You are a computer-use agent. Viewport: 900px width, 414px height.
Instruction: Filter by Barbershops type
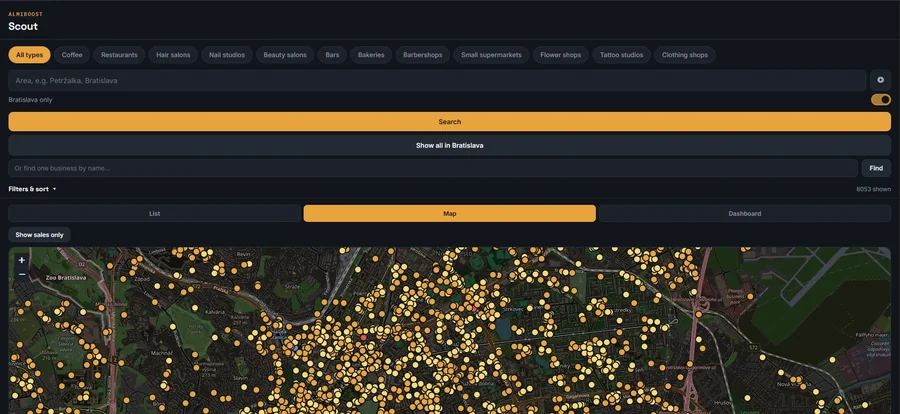tap(422, 55)
